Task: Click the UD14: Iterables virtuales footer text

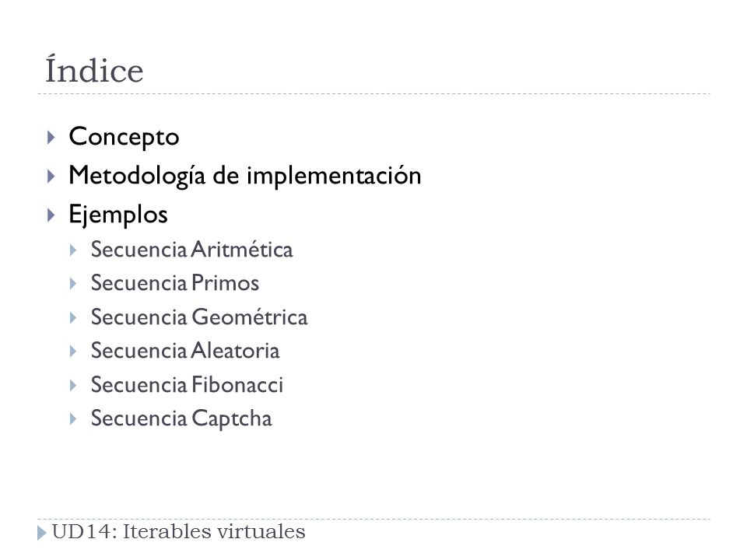Action: click(178, 532)
